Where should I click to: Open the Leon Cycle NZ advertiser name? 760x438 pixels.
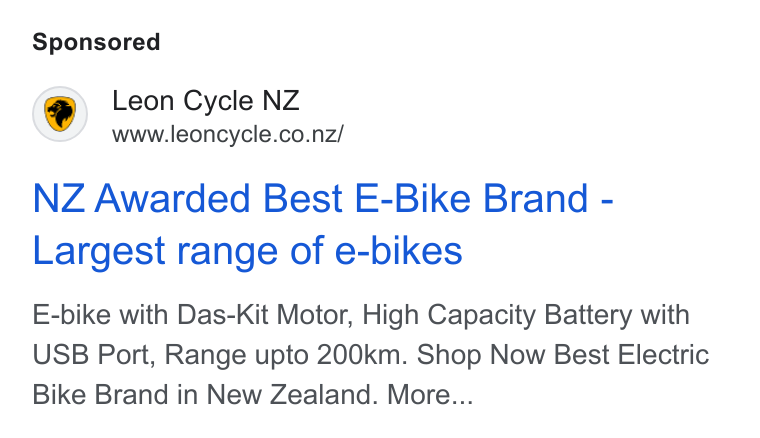click(x=206, y=101)
